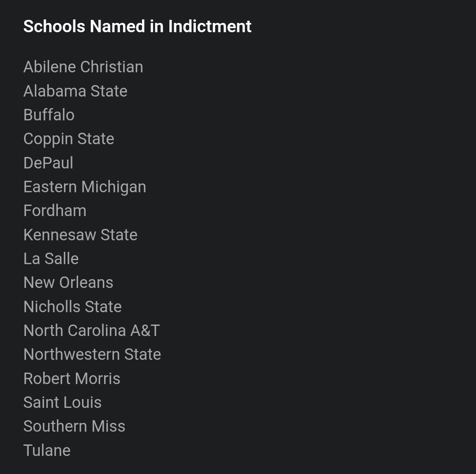Image resolution: width=476 pixels, height=474 pixels.
Task: Choose Tulane at the list bottom
Action: click(x=47, y=450)
